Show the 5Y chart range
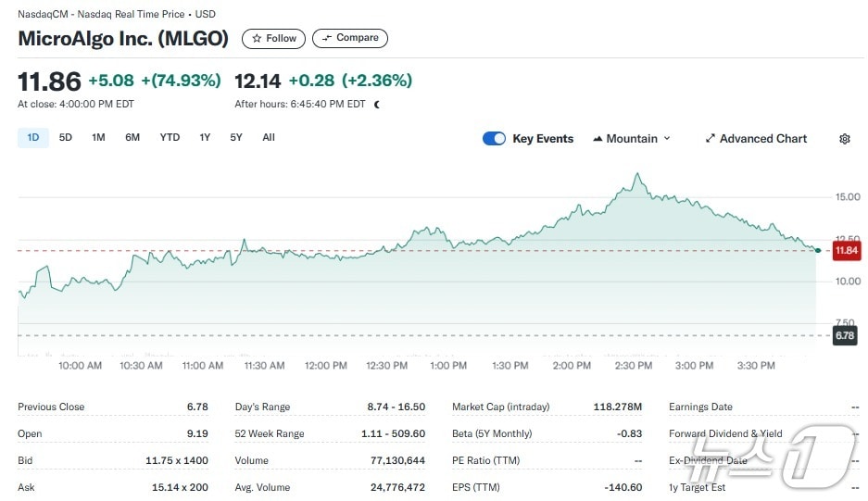Viewport: 868px width, 501px height. [236, 138]
